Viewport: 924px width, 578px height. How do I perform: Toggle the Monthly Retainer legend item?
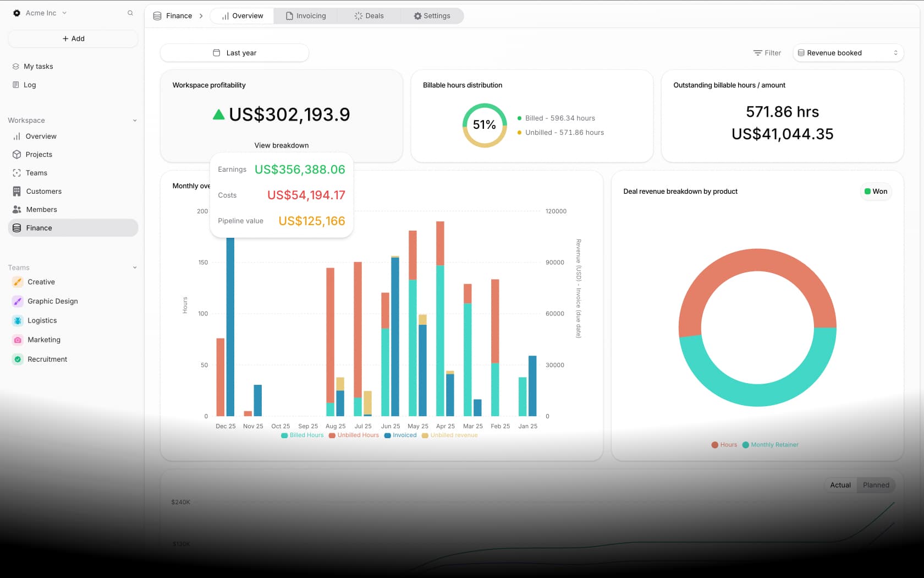(770, 445)
